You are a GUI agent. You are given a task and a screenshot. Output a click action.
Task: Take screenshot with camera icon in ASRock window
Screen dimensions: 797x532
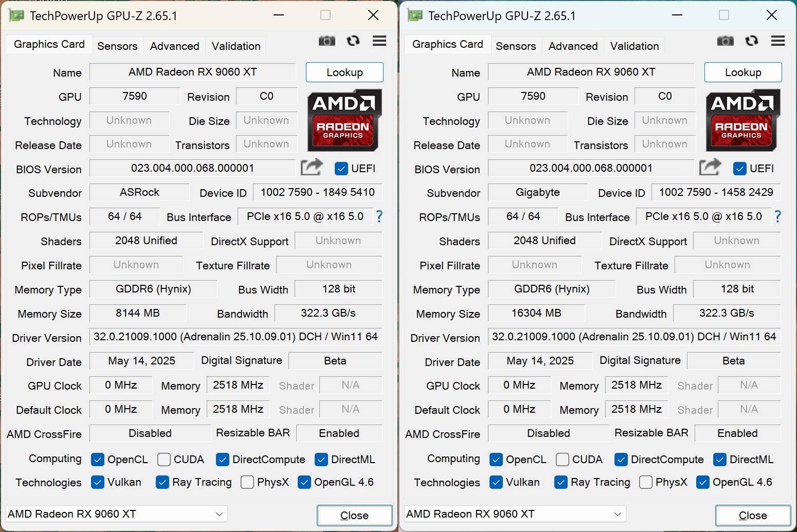pos(327,41)
